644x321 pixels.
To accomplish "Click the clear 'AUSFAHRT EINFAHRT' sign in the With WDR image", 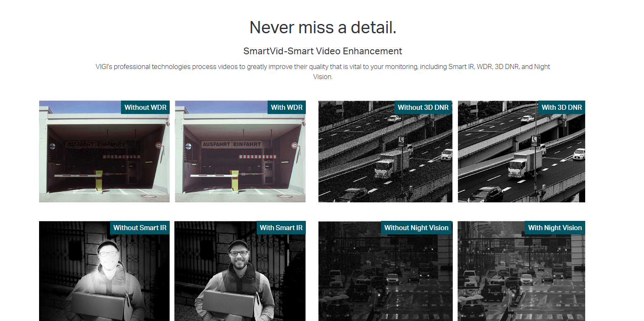I will (231, 144).
